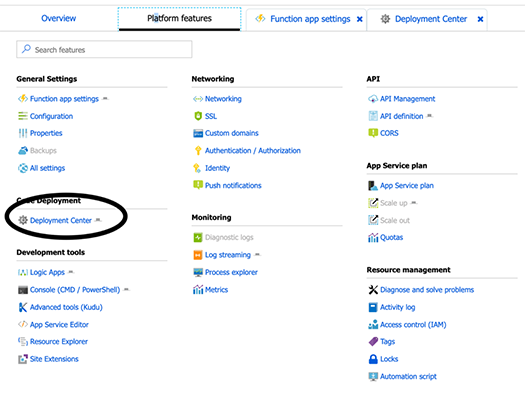525x399 pixels.
Task: Open the Configuration link
Action: point(51,116)
